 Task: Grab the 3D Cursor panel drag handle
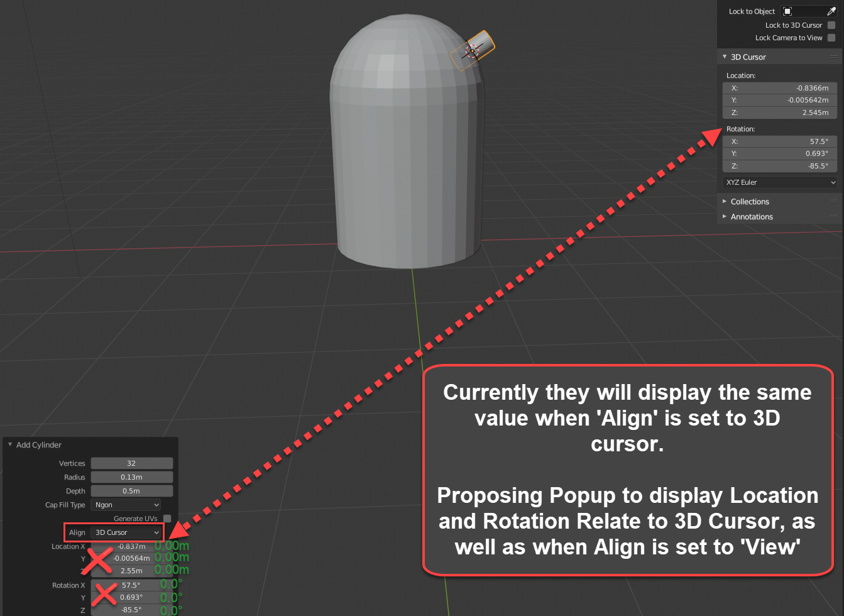(x=834, y=57)
